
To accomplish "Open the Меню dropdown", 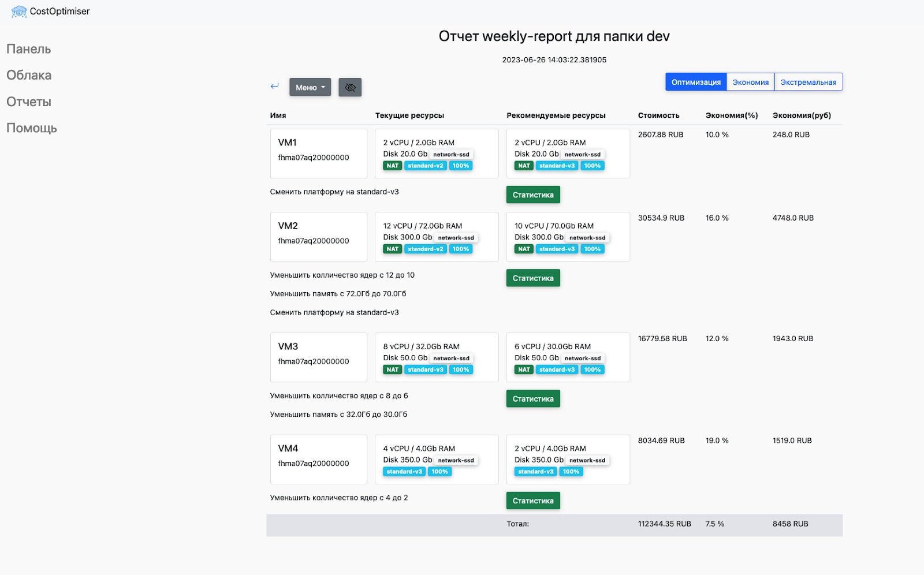I will 310,87.
